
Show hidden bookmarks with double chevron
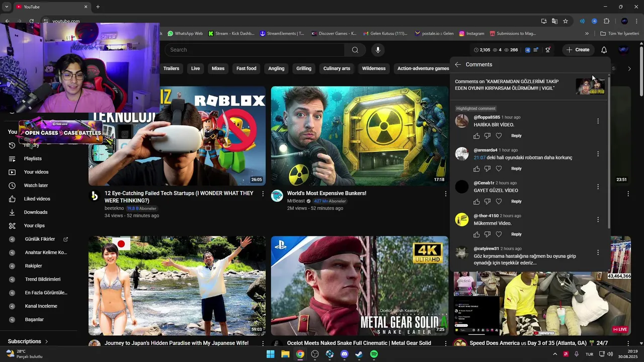[587, 34]
